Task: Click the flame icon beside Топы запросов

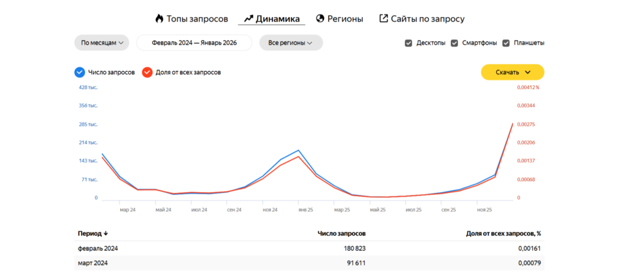Action: click(x=159, y=19)
